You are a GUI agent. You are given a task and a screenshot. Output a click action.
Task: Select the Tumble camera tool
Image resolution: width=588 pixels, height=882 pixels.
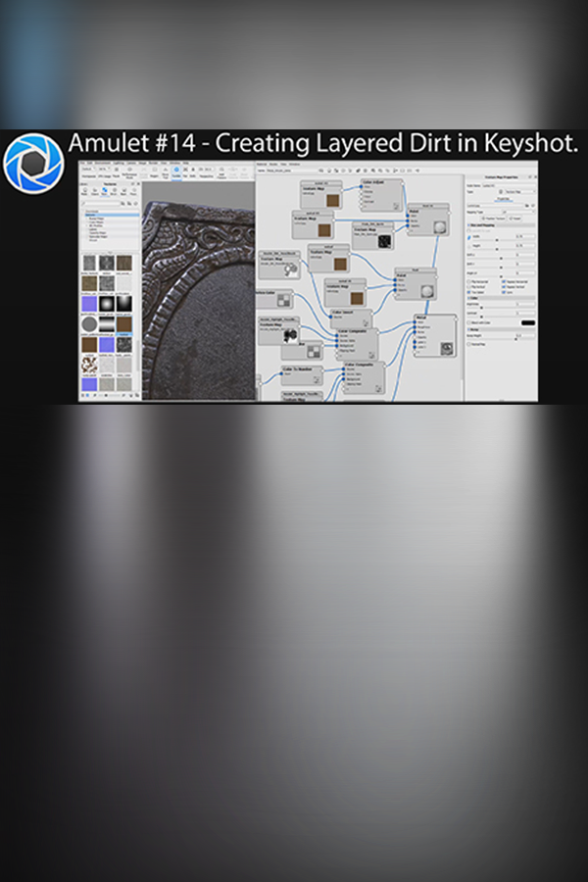tap(176, 172)
